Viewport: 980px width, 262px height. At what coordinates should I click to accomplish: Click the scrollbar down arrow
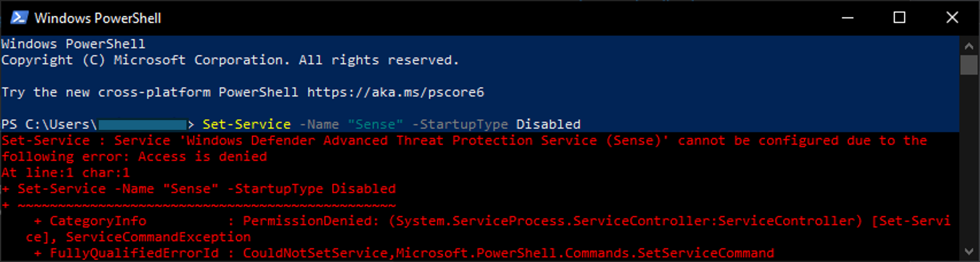(x=969, y=251)
